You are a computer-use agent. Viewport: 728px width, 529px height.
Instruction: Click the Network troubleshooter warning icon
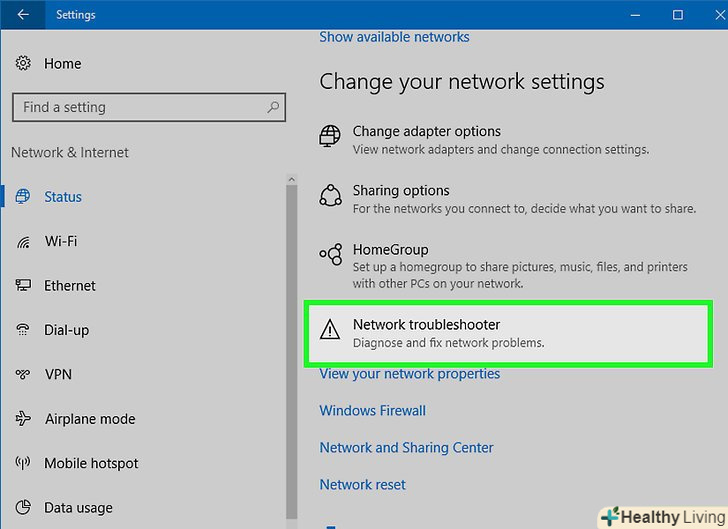pos(330,331)
